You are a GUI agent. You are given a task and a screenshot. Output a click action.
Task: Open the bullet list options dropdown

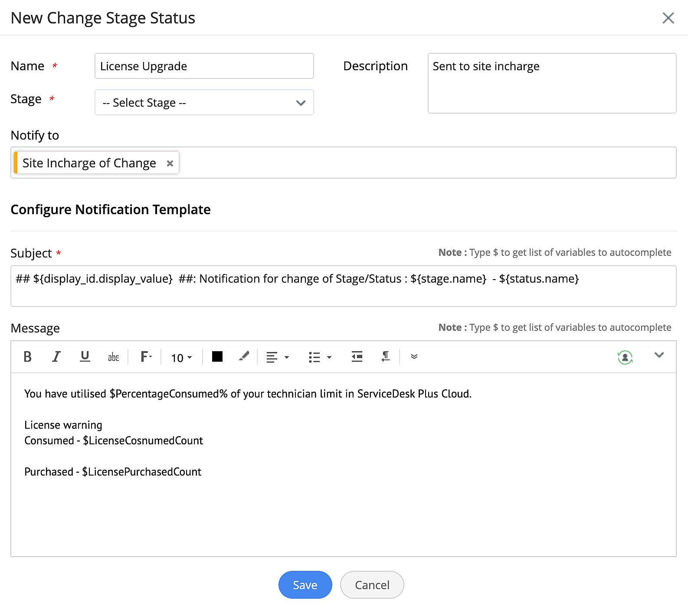(320, 357)
